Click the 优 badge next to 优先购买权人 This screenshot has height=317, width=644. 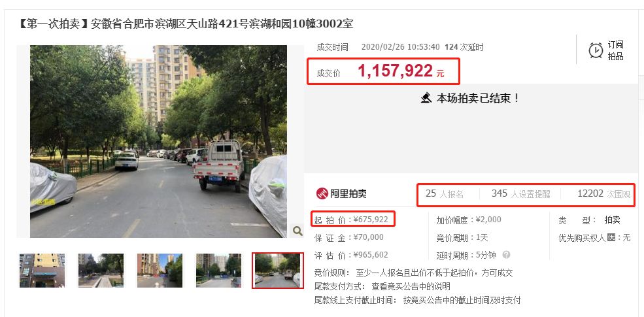point(611,237)
